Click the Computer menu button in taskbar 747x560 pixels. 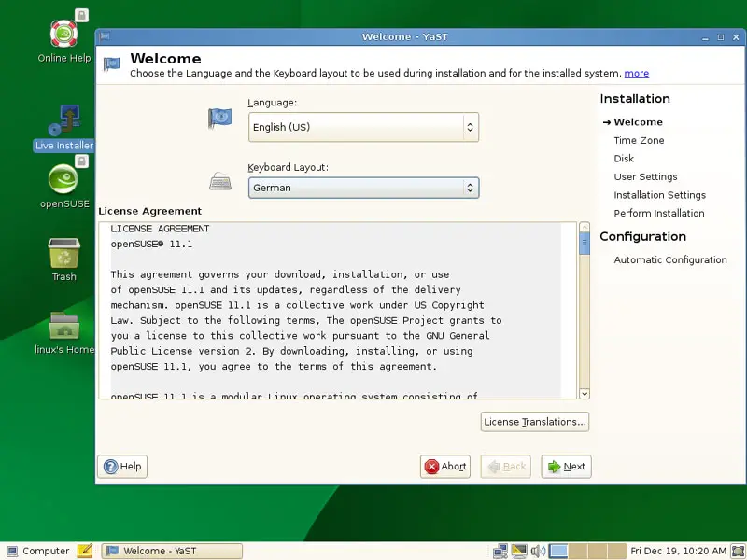[38, 551]
